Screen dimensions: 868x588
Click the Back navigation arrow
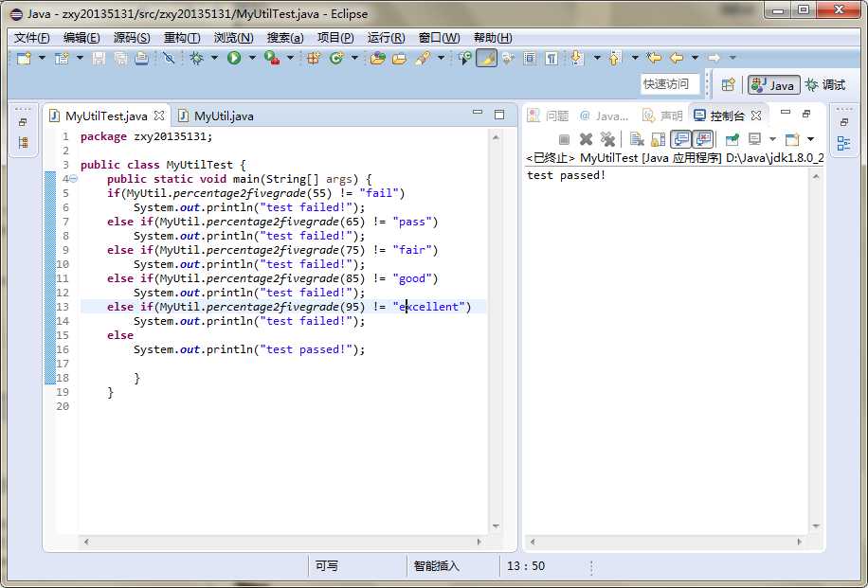(x=677, y=58)
